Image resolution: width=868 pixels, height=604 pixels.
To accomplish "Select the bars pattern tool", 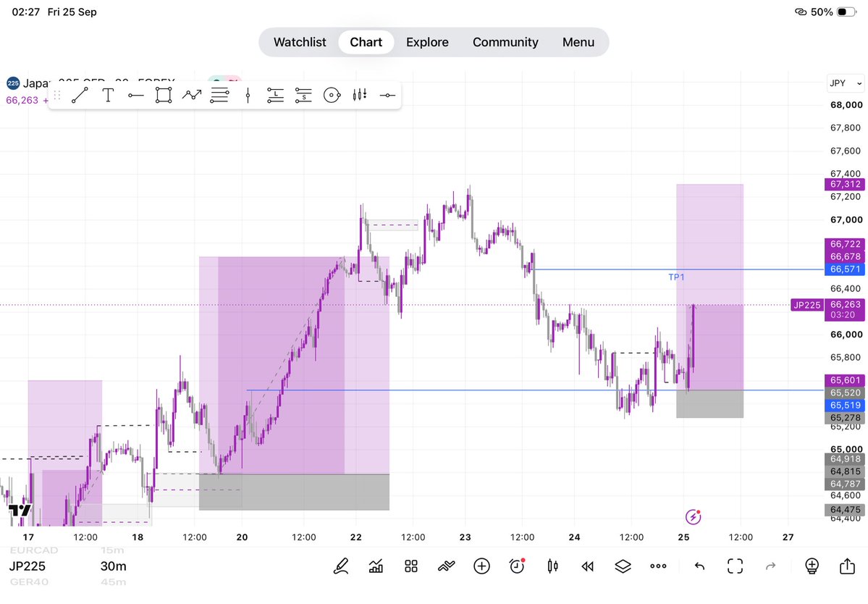I will (360, 95).
